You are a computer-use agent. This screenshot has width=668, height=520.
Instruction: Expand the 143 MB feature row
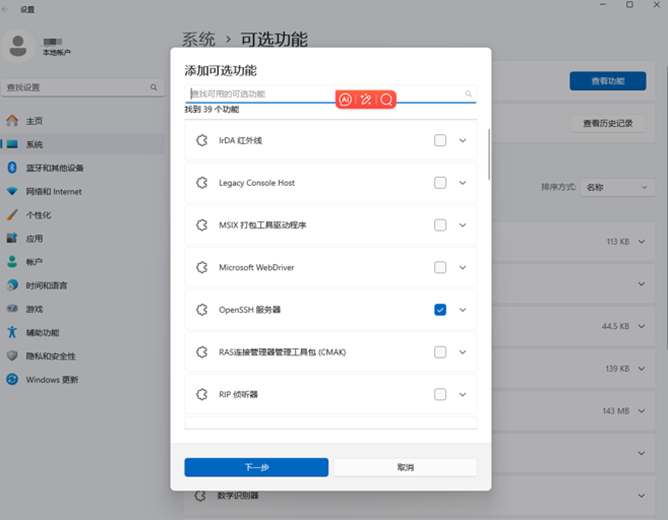pyautogui.click(x=641, y=411)
